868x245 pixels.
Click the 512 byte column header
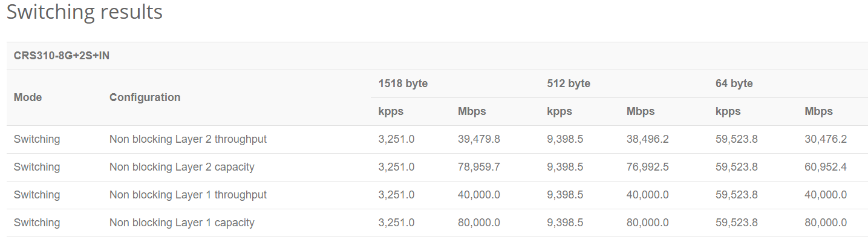tap(569, 83)
